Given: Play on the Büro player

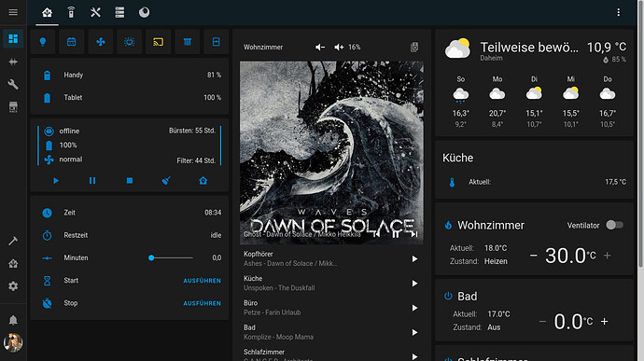Looking at the screenshot, I should [x=414, y=308].
